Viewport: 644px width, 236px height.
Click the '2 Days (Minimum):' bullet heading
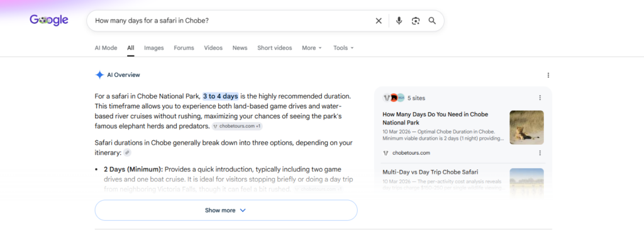133,169
